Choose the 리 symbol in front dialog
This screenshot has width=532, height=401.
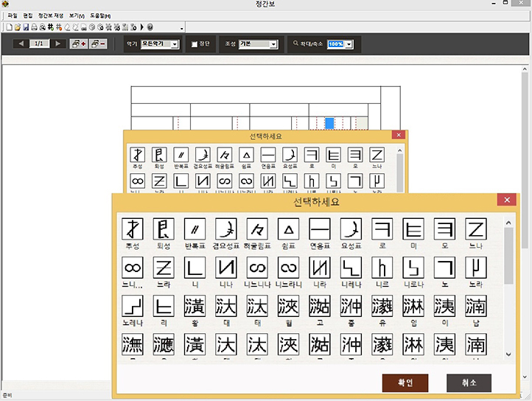[x=164, y=306]
